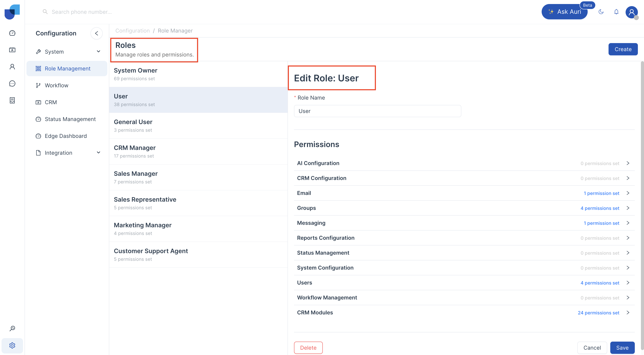Open the user profile avatar
644x355 pixels.
pyautogui.click(x=632, y=12)
